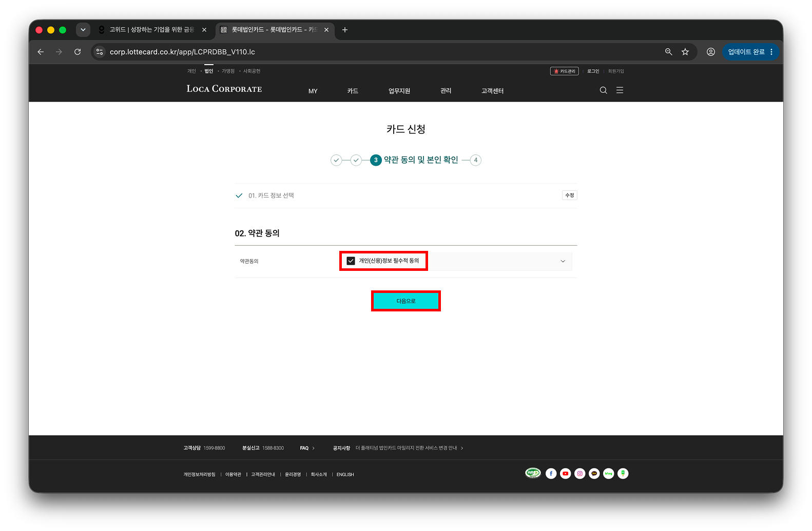
Task: Open the 고객센터 menu
Action: click(493, 91)
